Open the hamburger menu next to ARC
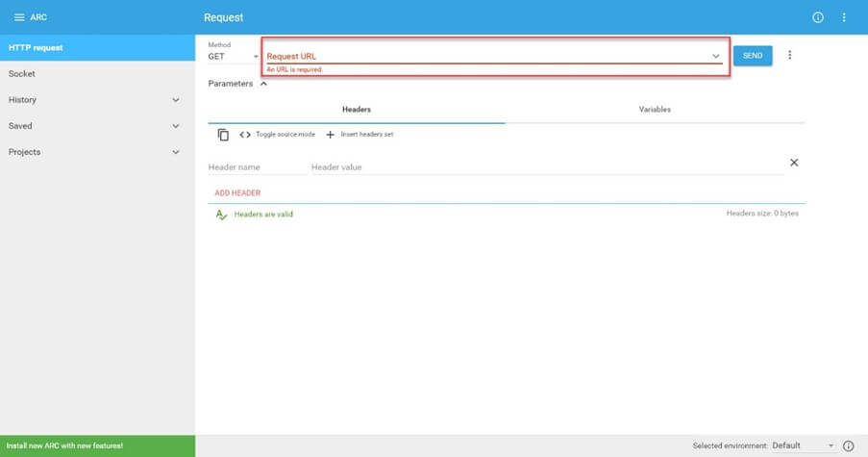 click(18, 17)
